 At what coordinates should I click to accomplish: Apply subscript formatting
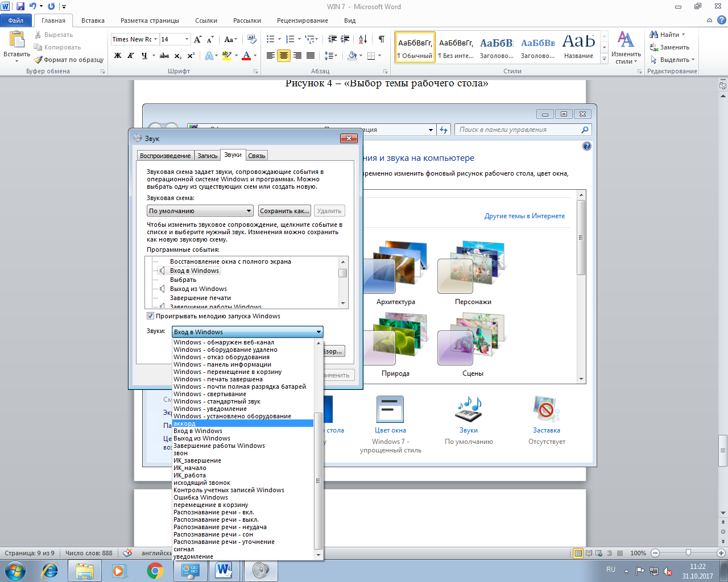click(178, 56)
